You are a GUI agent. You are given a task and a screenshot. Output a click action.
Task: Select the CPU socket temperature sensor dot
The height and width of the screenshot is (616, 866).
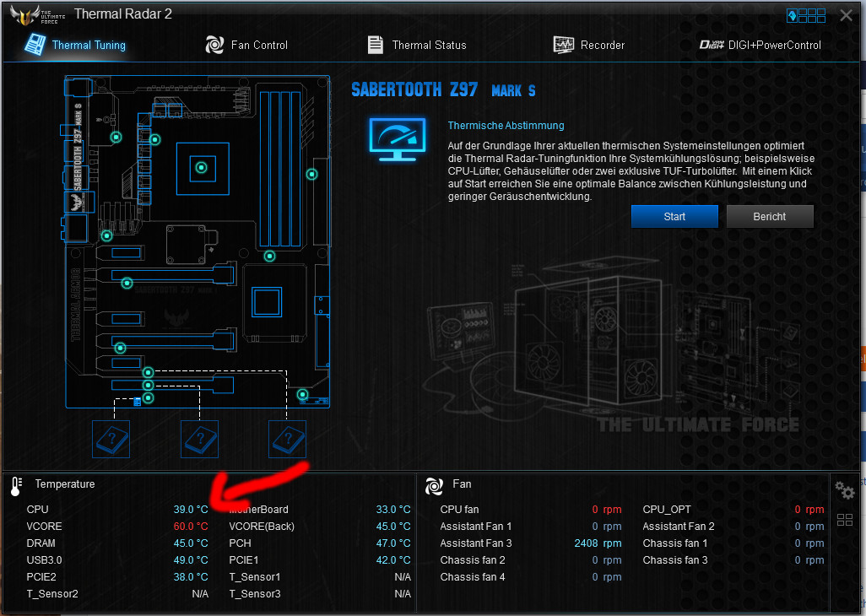[202, 167]
